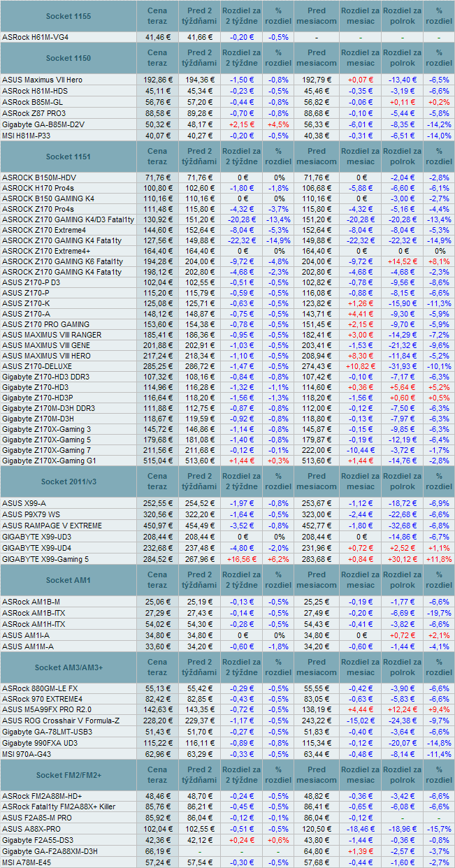Click ASUS Z170 PRO GAMING product name
455x868 pixels.
45,324
